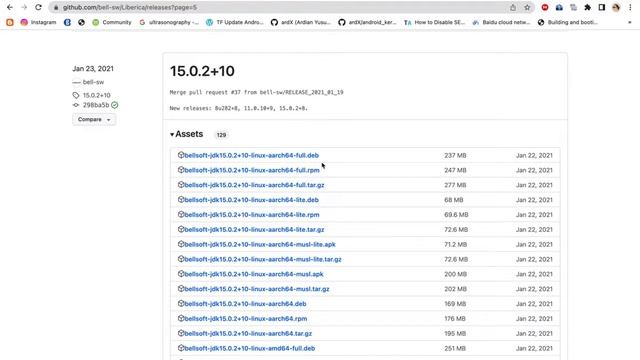Screen dimensions: 640x360
Task: Click the 237 MB size value
Action: click(455, 156)
